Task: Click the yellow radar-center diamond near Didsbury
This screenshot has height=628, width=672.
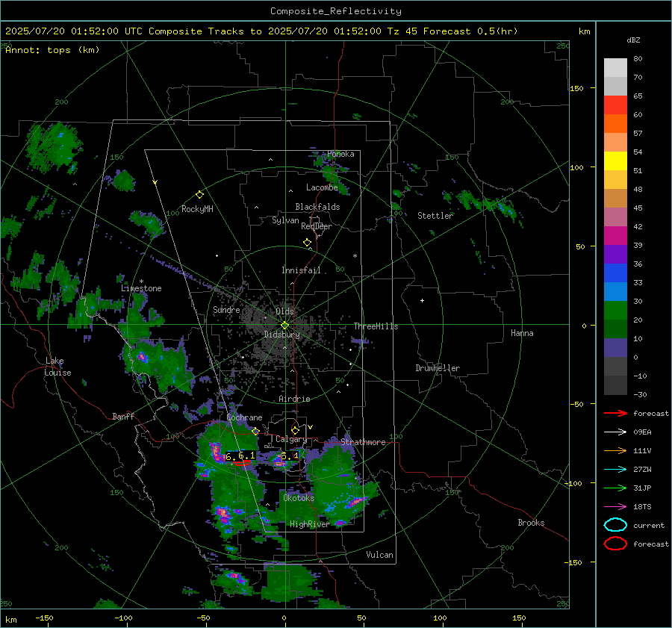Action: (284, 326)
